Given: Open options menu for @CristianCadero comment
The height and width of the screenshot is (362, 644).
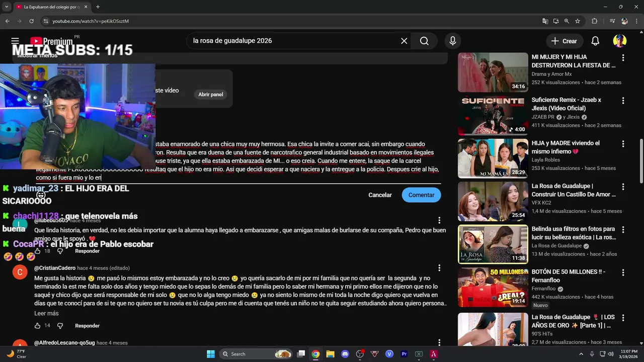Looking at the screenshot, I should point(439,268).
